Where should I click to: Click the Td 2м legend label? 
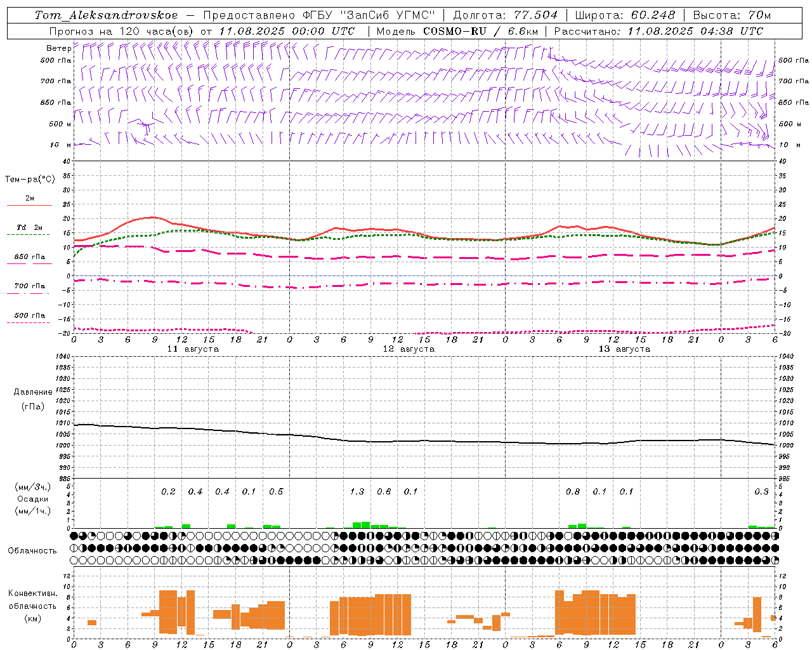coord(30,227)
